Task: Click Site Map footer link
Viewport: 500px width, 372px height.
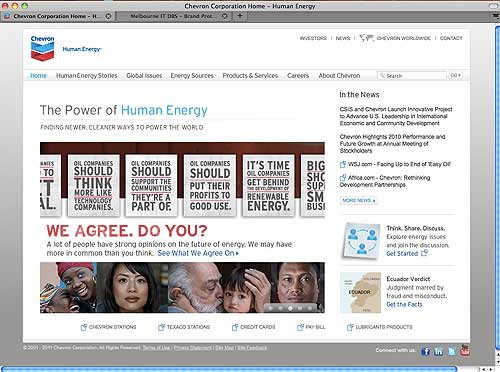Action: (x=224, y=348)
